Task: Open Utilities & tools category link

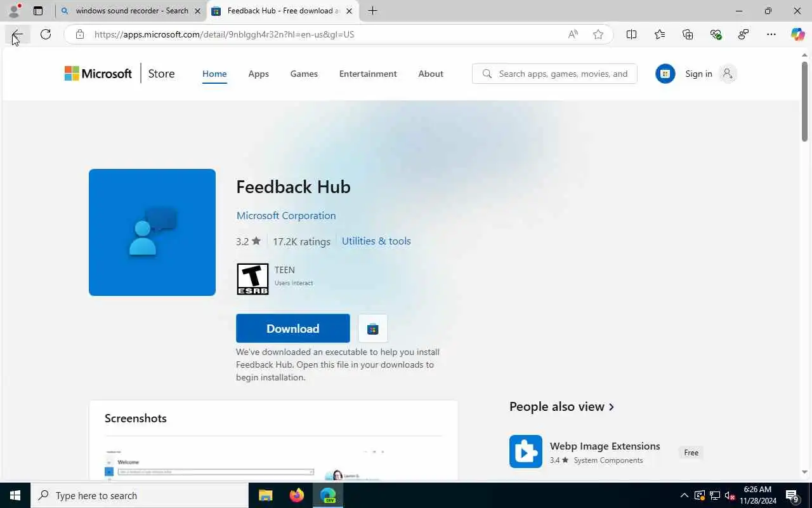Action: tap(376, 241)
